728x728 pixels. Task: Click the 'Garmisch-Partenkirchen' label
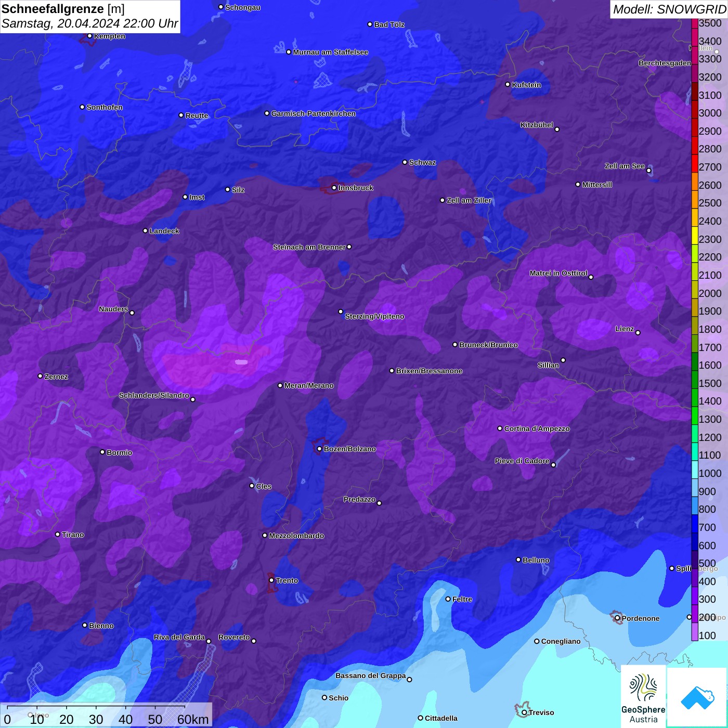(x=314, y=113)
